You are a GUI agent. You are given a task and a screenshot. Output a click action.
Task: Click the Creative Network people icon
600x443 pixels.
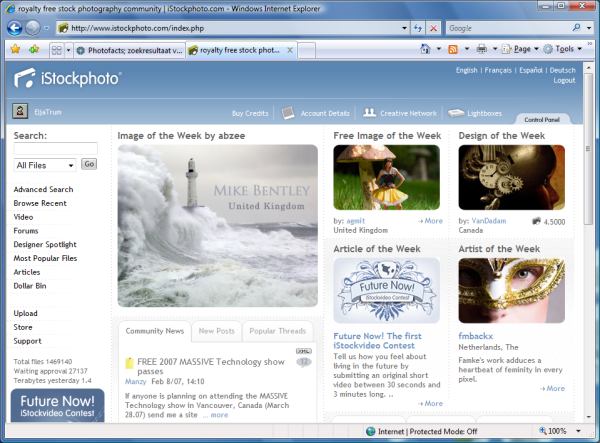coord(369,112)
